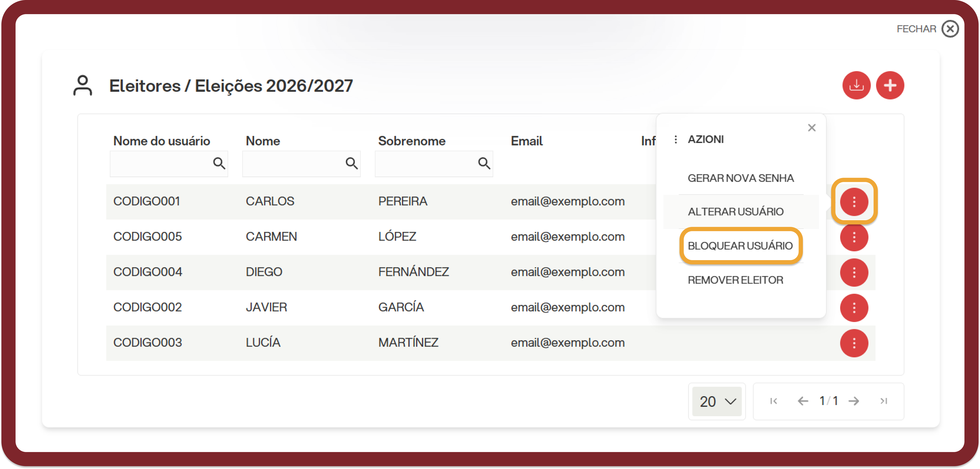Open actions menu for CODIGO003 row
Screen dimensions: 980x469
pos(854,343)
